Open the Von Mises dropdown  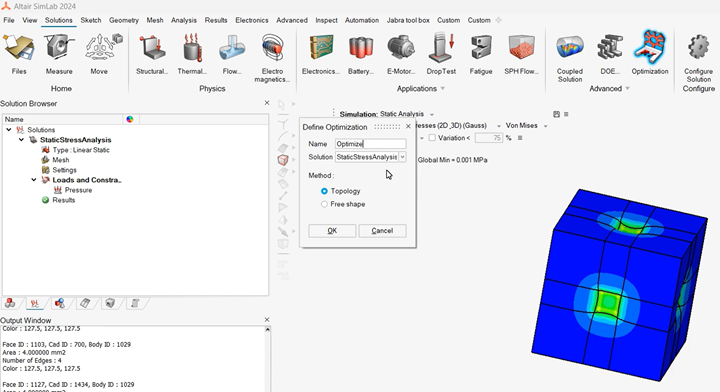526,125
